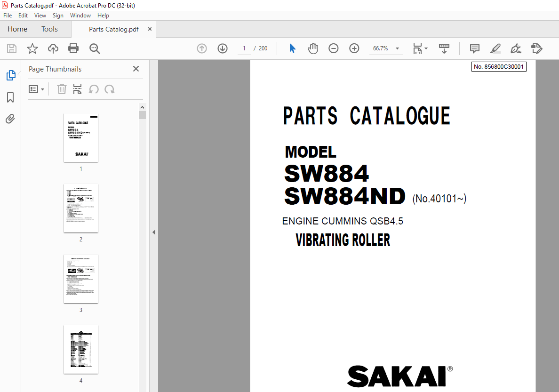Screen dimensions: 559x392
Task: Open page thumbnail print/extract icon
Action: pyautogui.click(x=77, y=89)
